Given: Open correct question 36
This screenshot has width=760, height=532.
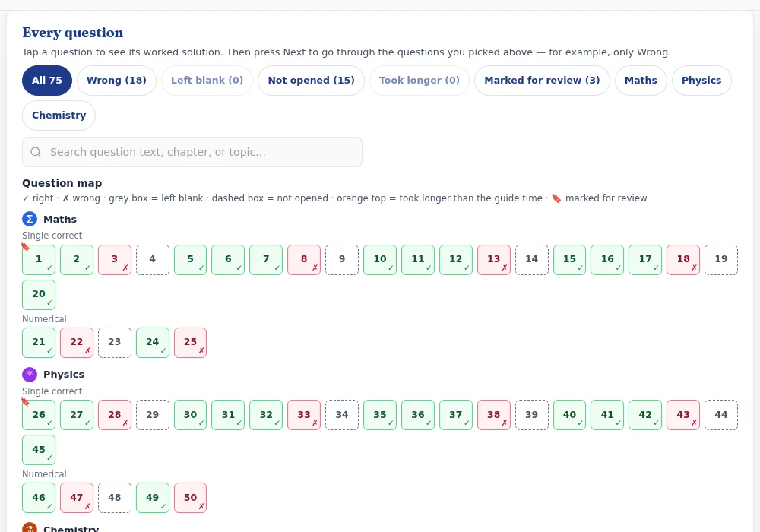Looking at the screenshot, I should (418, 415).
